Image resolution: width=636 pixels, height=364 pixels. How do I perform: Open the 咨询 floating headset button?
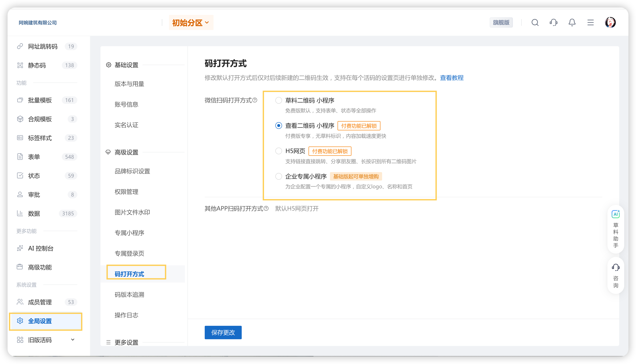pos(615,275)
